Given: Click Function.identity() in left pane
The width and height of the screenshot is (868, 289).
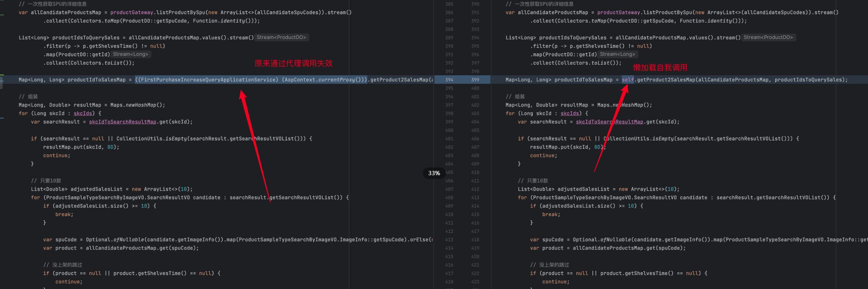Looking at the screenshot, I should tap(222, 21).
